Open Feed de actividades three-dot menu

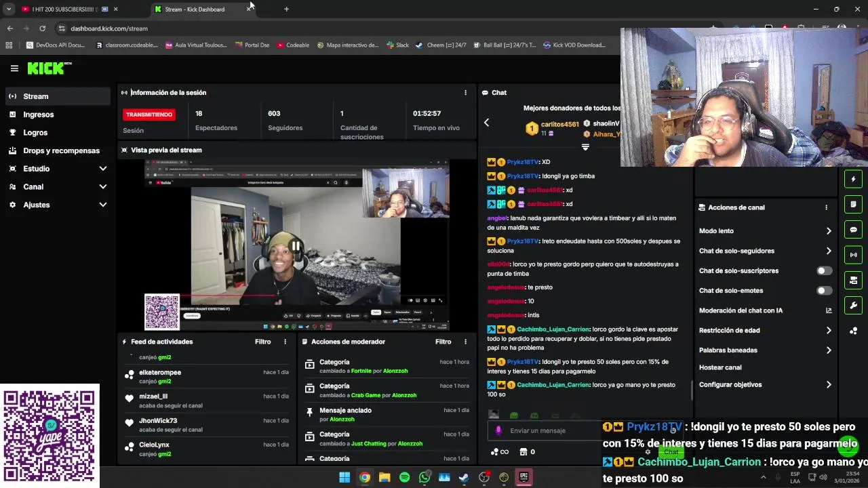click(285, 342)
